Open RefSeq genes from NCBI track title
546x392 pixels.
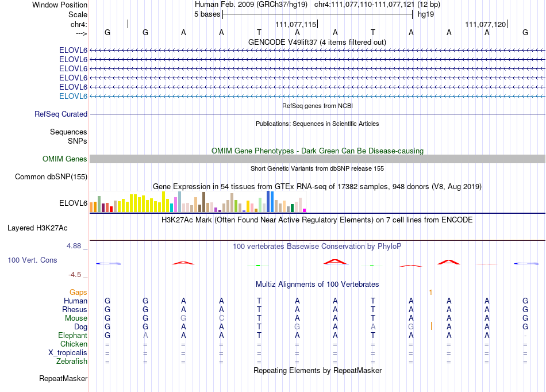click(317, 106)
